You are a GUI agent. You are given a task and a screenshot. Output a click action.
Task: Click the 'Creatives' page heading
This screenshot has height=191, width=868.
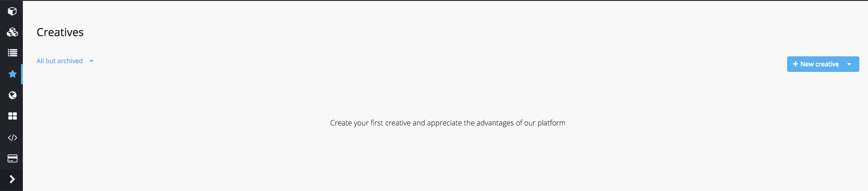(60, 33)
